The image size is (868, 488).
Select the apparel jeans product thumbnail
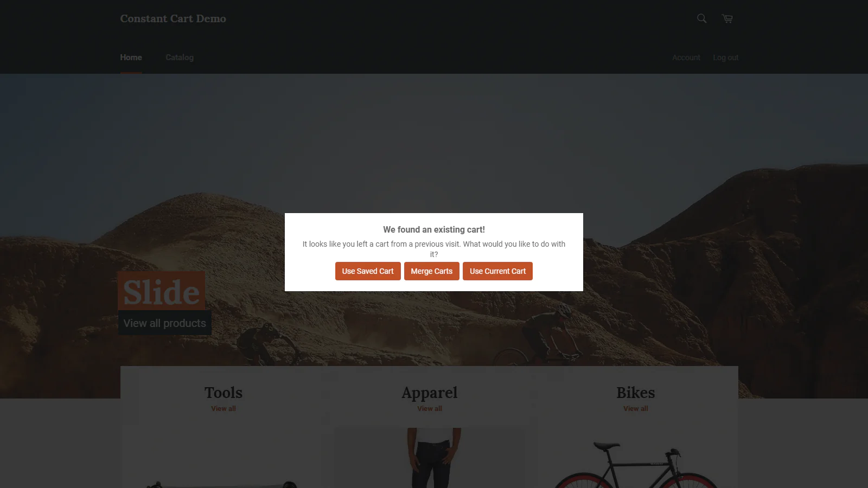click(x=430, y=458)
